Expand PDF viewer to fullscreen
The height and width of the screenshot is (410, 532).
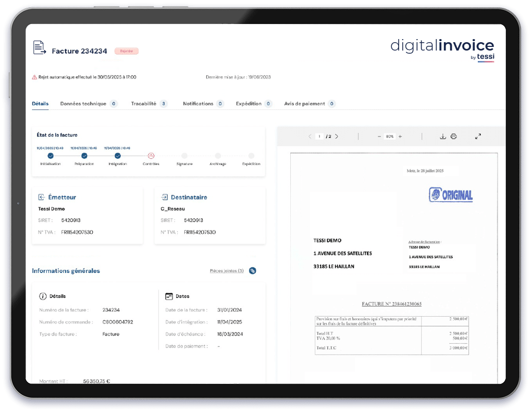pyautogui.click(x=478, y=136)
